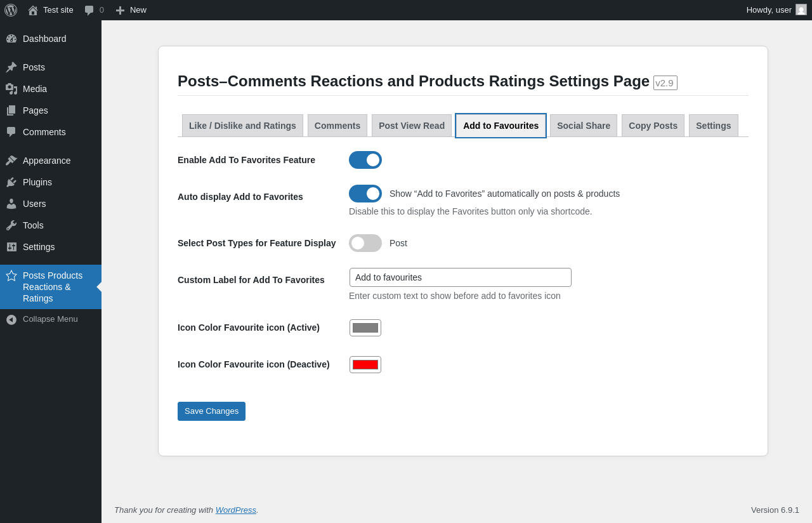Follow the WordPress footer link

pyautogui.click(x=236, y=510)
